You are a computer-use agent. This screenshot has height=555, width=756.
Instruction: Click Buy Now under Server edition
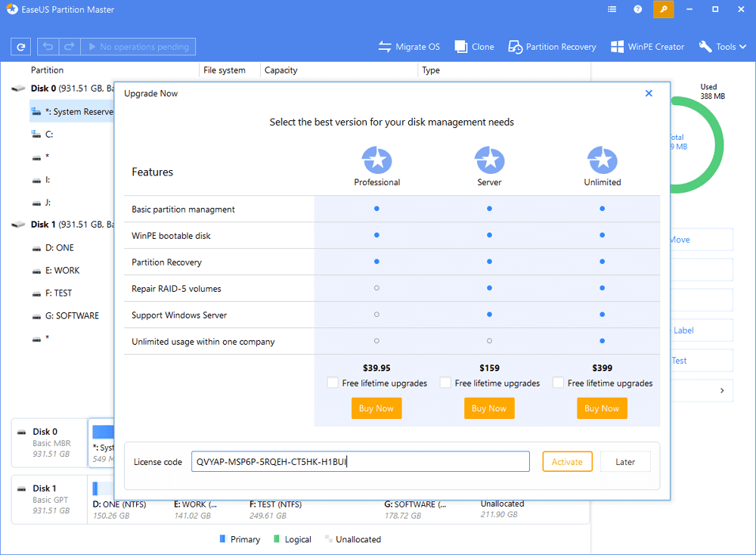489,408
